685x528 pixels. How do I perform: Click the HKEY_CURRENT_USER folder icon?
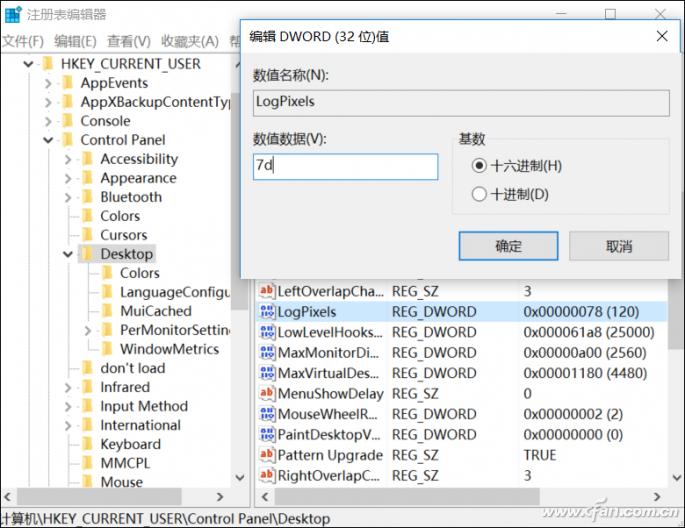(x=48, y=64)
